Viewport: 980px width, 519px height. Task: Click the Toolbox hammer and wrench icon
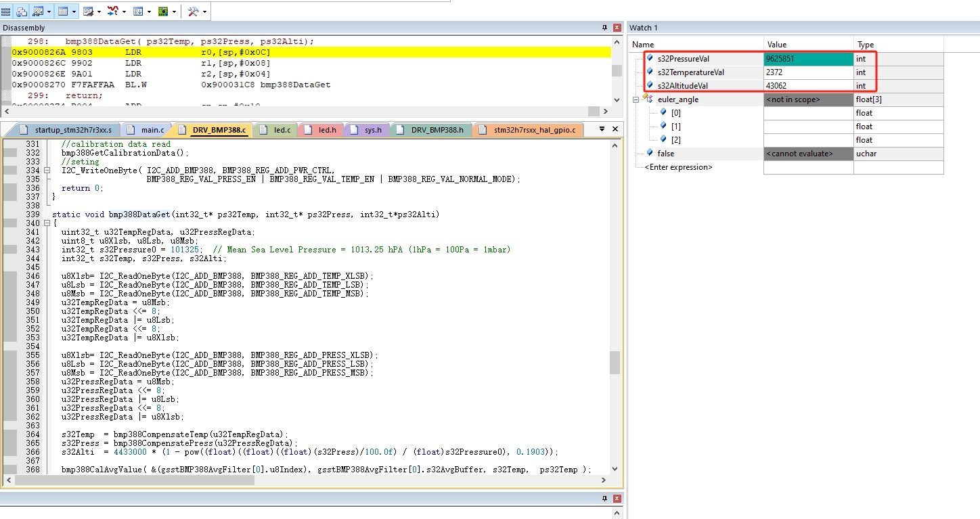pos(193,12)
